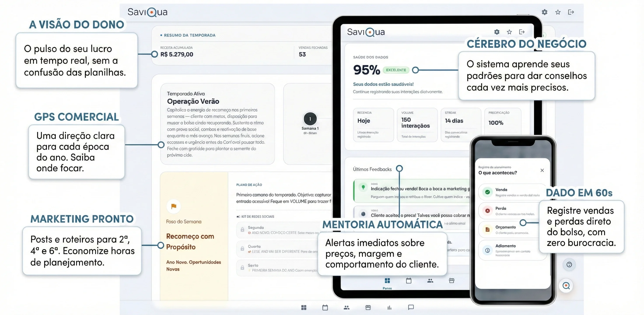This screenshot has width=644, height=315.
Task: Click the favorite star icon on the tablet header
Action: [509, 32]
